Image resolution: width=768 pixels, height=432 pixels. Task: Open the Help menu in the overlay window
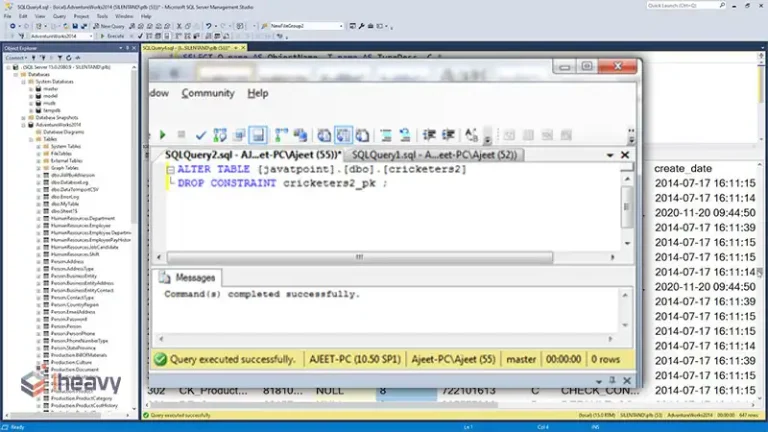(258, 93)
